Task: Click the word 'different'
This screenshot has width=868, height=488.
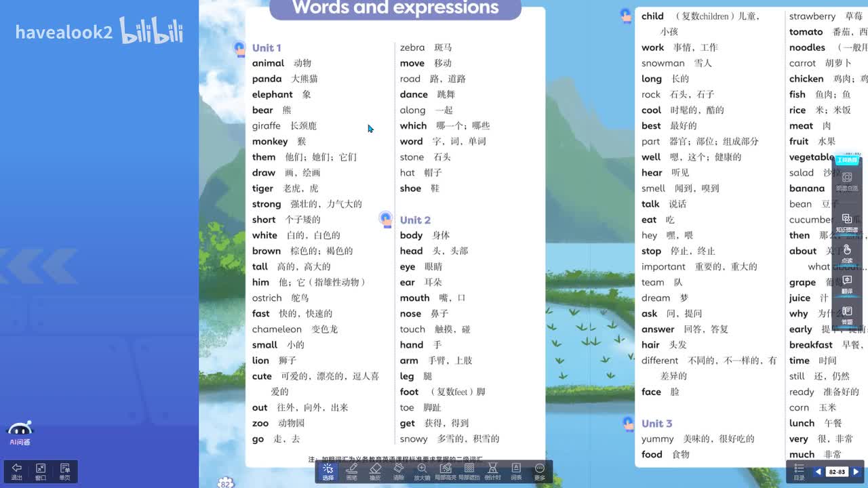Action: [x=660, y=361]
